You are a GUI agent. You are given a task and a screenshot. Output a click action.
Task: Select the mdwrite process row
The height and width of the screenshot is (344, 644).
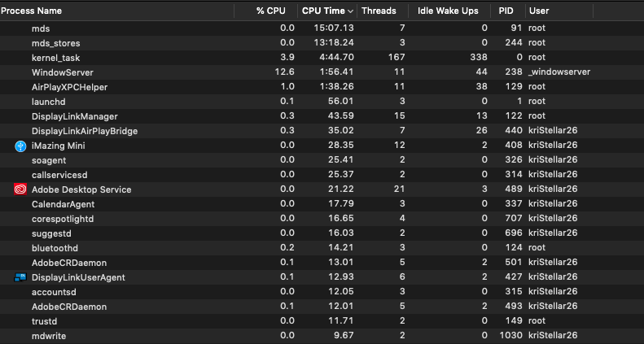(322, 336)
